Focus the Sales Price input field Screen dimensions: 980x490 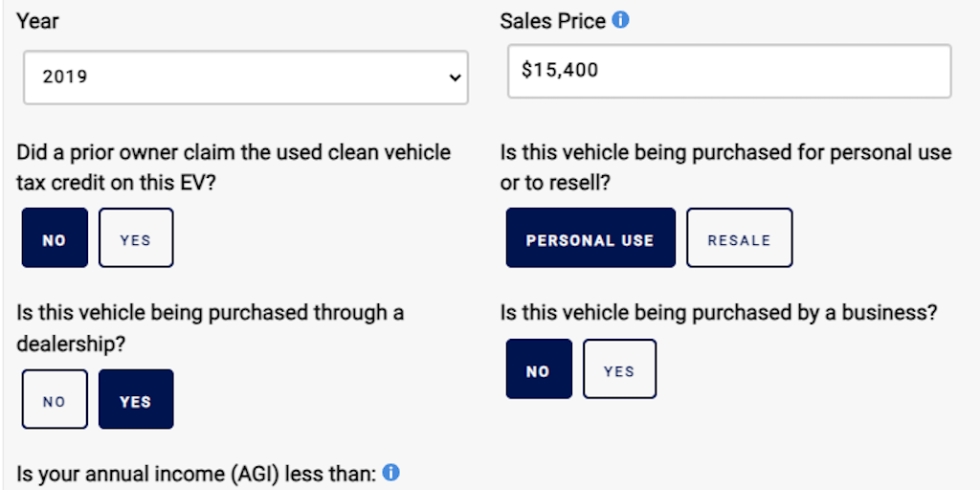coord(727,70)
